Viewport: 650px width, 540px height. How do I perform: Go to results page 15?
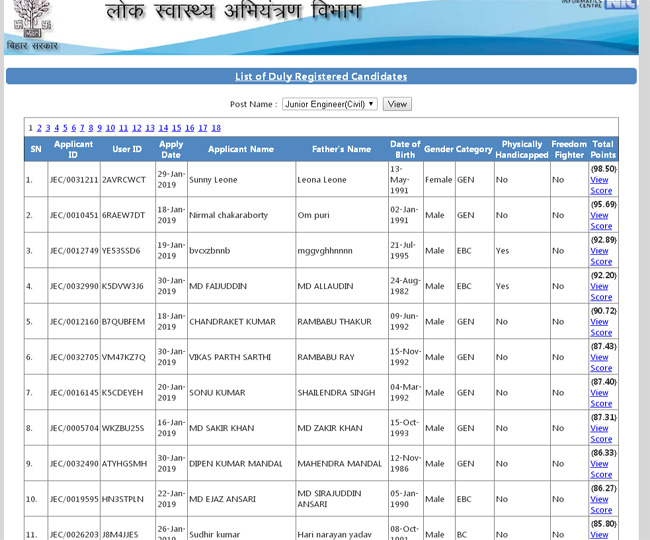click(177, 128)
